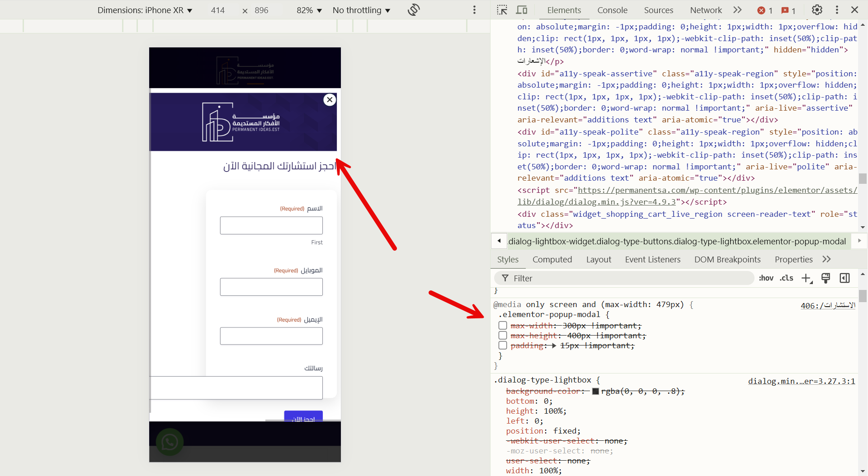Toggle the :hov element state button

pyautogui.click(x=766, y=278)
